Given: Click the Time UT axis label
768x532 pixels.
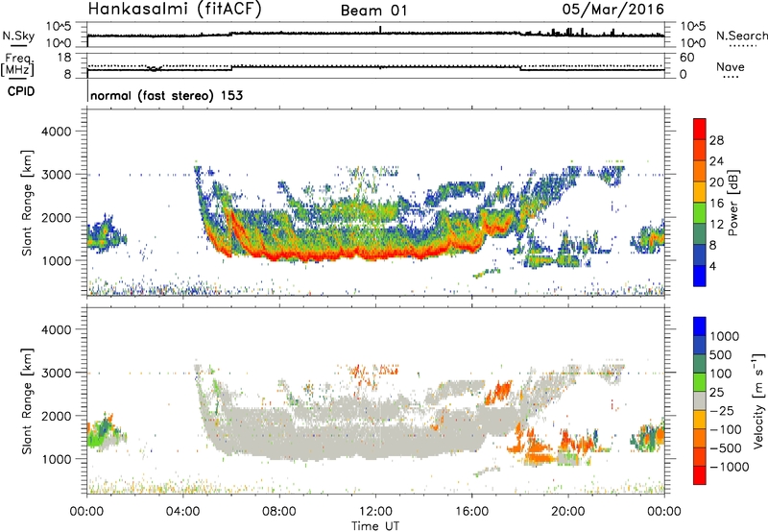Looking at the screenshot, I should point(375,525).
